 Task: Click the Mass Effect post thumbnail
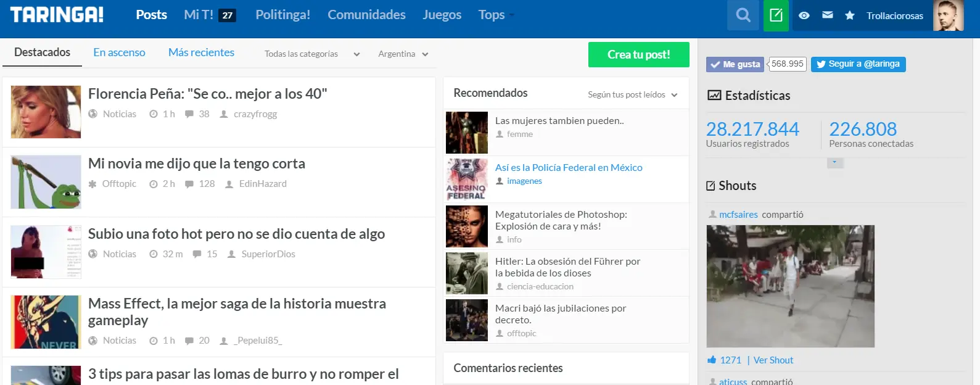46,322
